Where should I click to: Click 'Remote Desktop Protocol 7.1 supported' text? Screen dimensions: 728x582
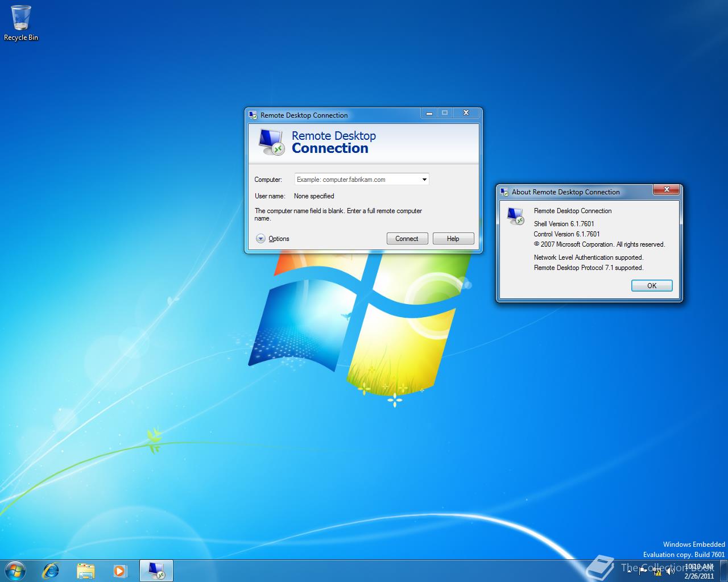click(589, 268)
